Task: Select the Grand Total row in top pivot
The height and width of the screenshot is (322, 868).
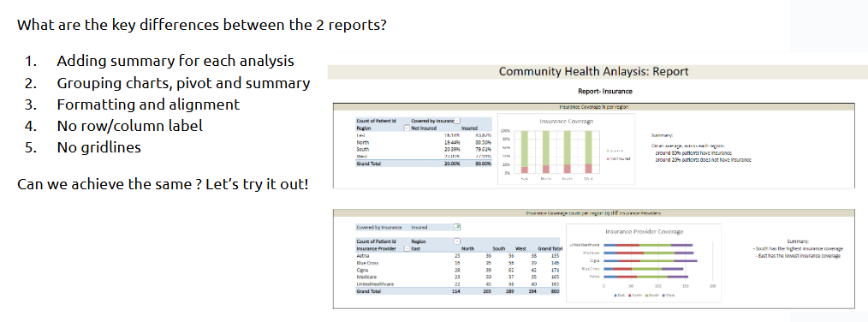Action: (424, 164)
